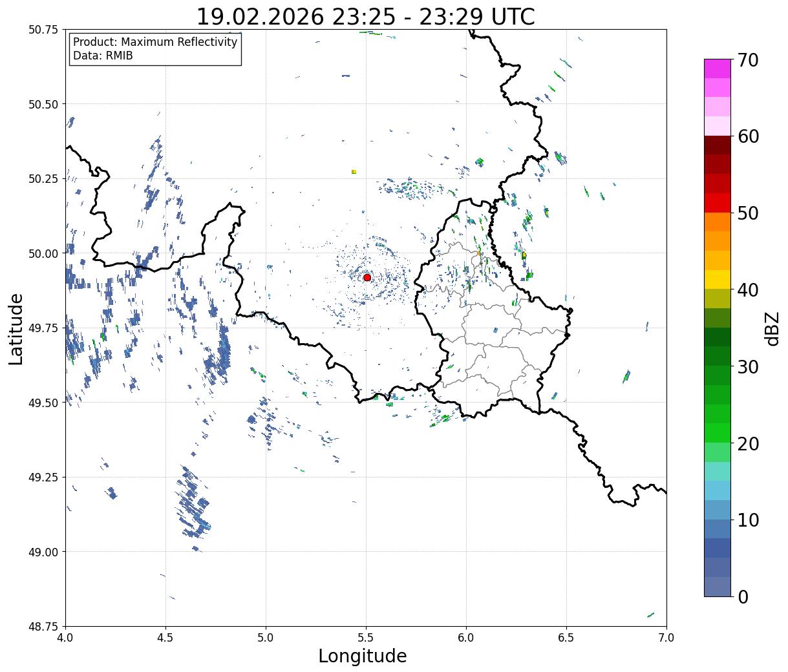
Task: Pick the bottom blue-gray colorbar segment above 0
Action: tap(718, 586)
